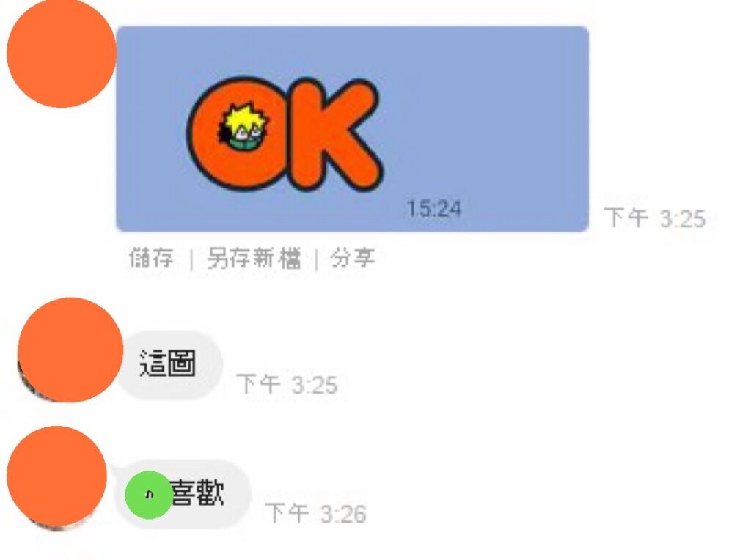This screenshot has height=560, width=751.
Task: Click the orange letter O in sticker
Action: [237, 134]
